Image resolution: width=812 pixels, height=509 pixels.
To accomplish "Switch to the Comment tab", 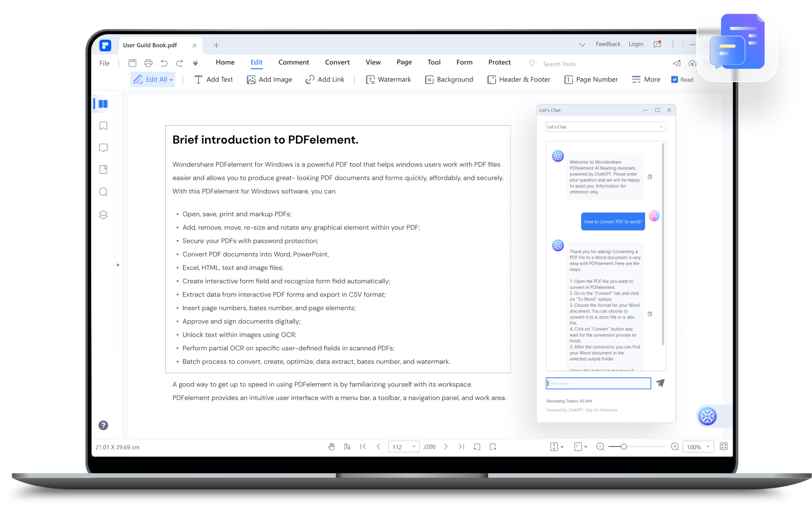I will pyautogui.click(x=294, y=63).
